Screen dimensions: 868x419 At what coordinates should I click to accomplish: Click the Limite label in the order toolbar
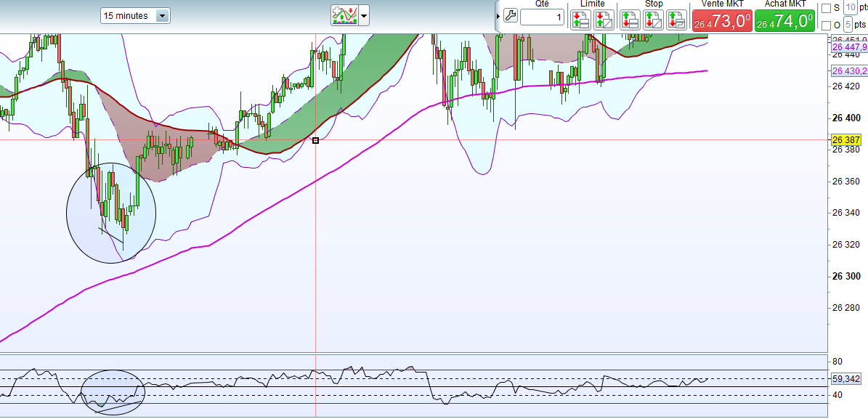pos(592,4)
